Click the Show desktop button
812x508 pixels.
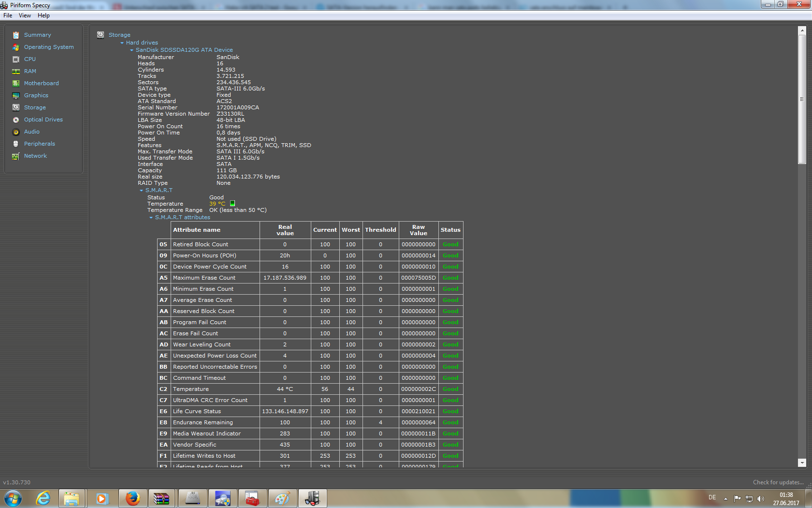(809, 498)
